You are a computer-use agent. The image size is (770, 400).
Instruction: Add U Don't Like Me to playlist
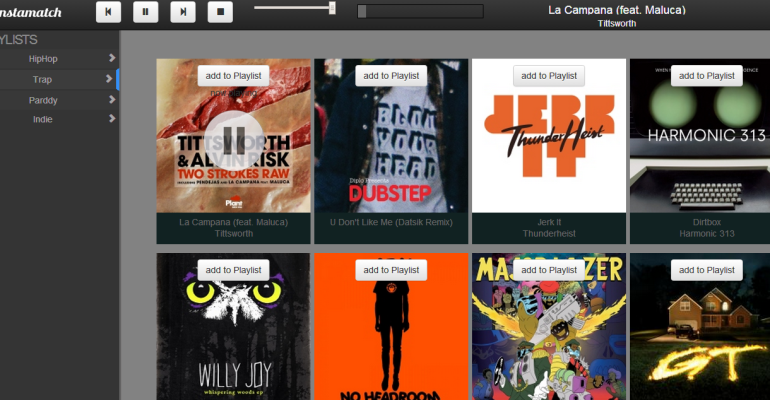point(391,76)
